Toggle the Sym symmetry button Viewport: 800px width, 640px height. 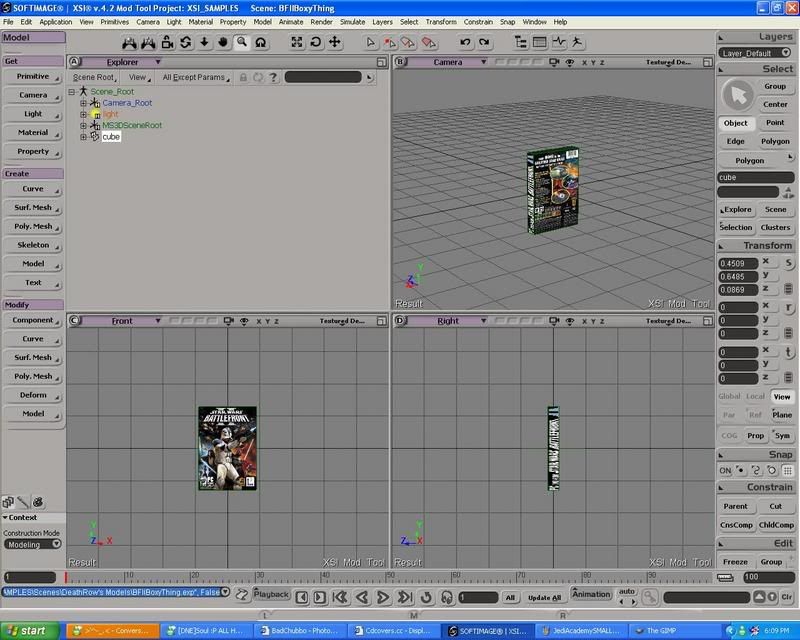tap(782, 435)
